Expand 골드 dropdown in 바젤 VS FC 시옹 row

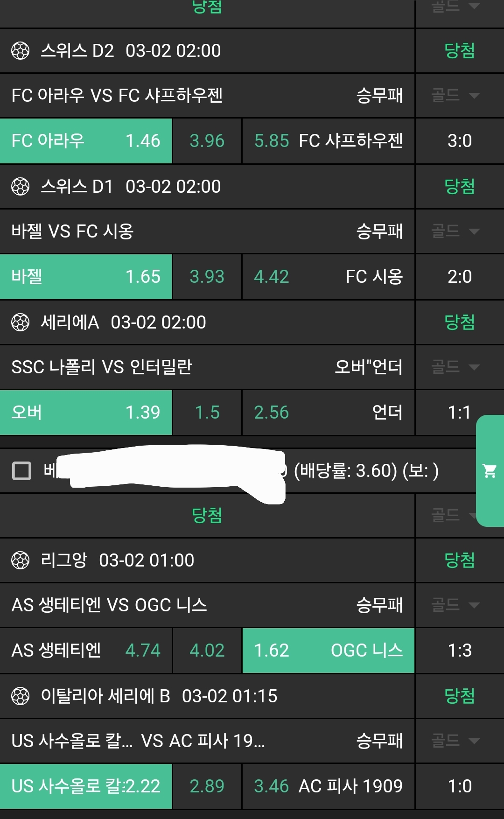pos(455,231)
